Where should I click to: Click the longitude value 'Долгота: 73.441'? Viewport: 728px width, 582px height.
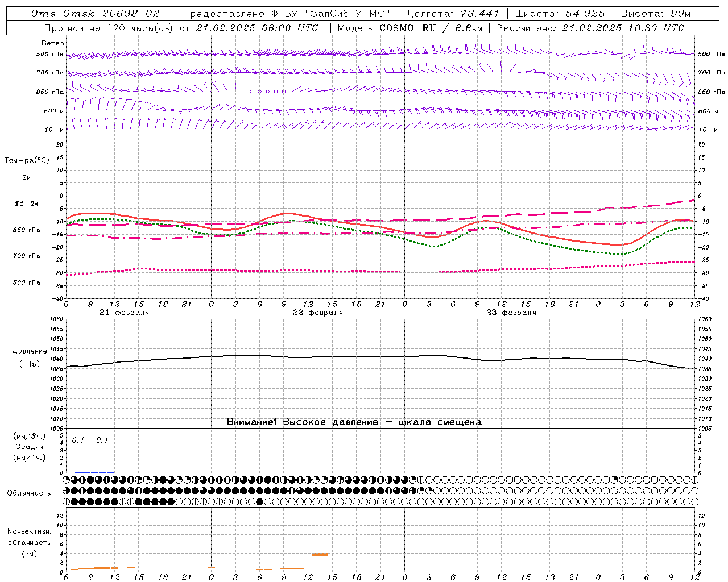tap(453, 14)
